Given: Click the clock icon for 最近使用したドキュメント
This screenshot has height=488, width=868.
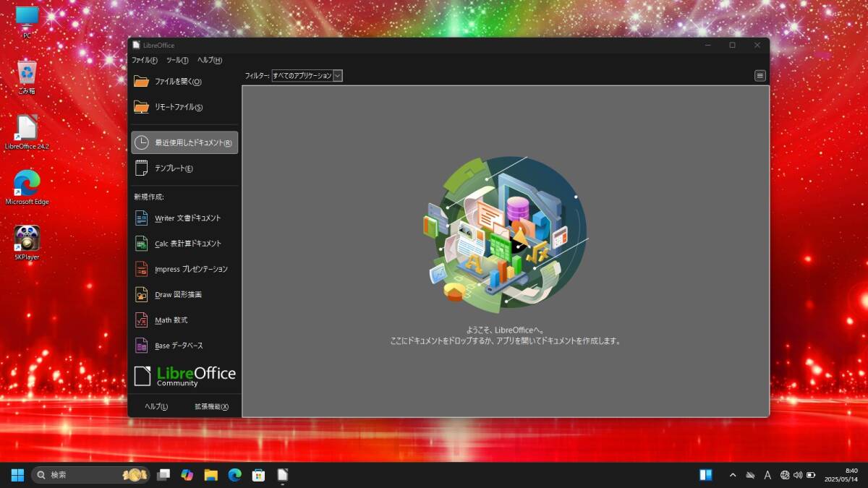Looking at the screenshot, I should pos(142,142).
